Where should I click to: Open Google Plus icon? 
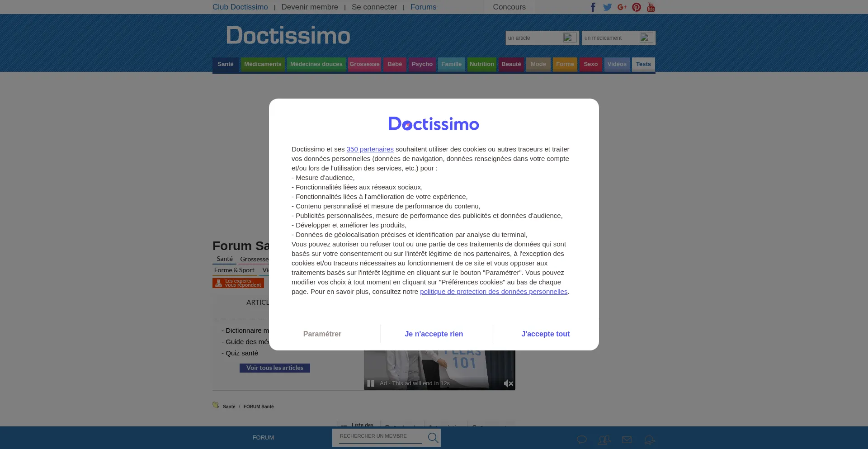click(622, 7)
